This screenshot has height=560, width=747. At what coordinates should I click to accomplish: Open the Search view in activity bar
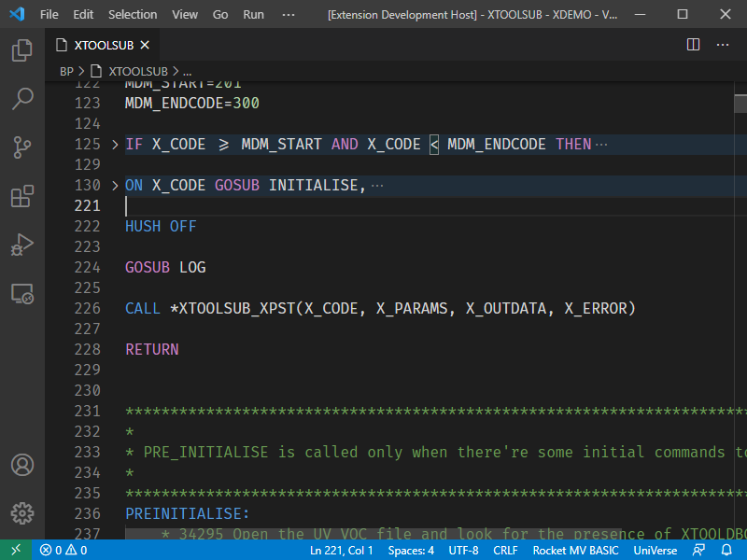(x=21, y=99)
